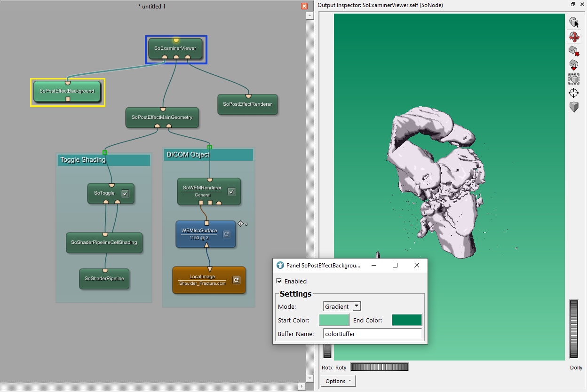
Task: Click the reload icon on LocalImage node
Action: 237,280
